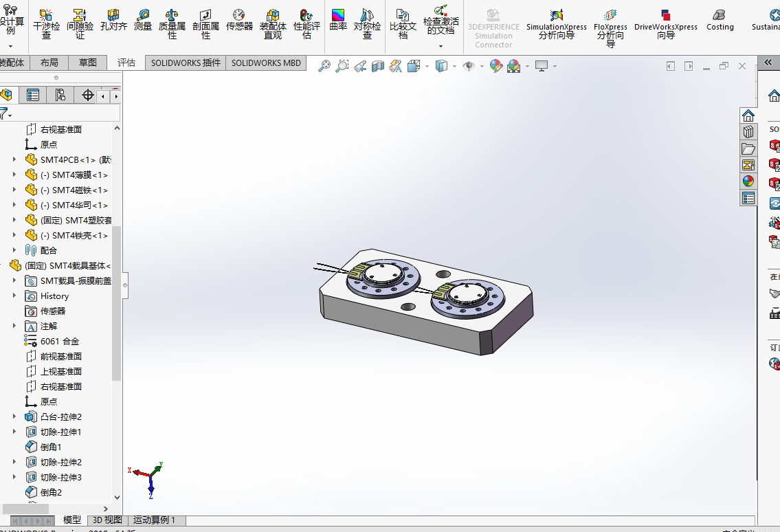Toggle Hide/Show Items eye icon

pos(468,66)
